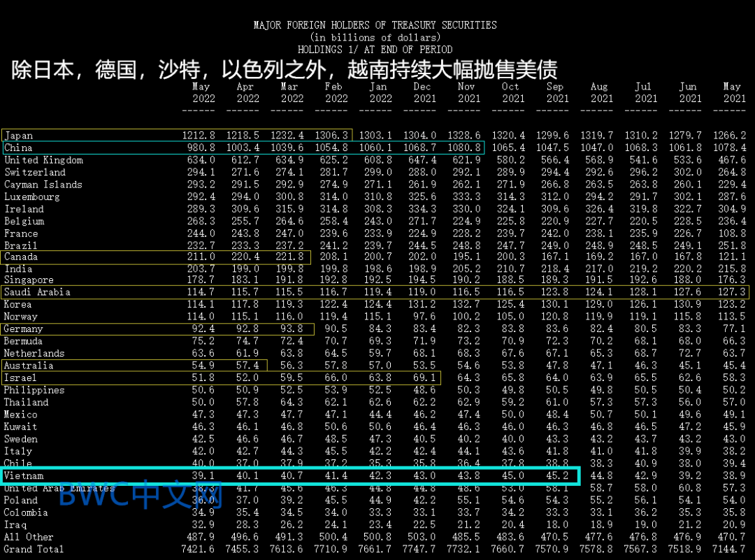
Task: Click the Mexico row label
Action: [x=21, y=415]
